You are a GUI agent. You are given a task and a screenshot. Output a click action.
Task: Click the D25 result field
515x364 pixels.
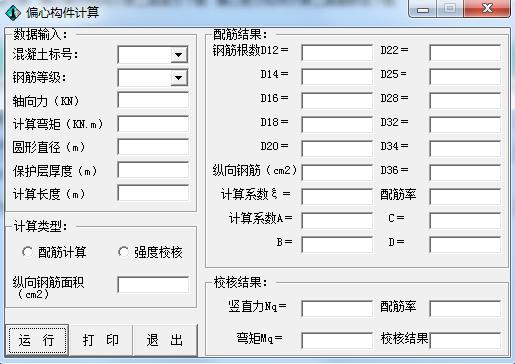click(465, 77)
